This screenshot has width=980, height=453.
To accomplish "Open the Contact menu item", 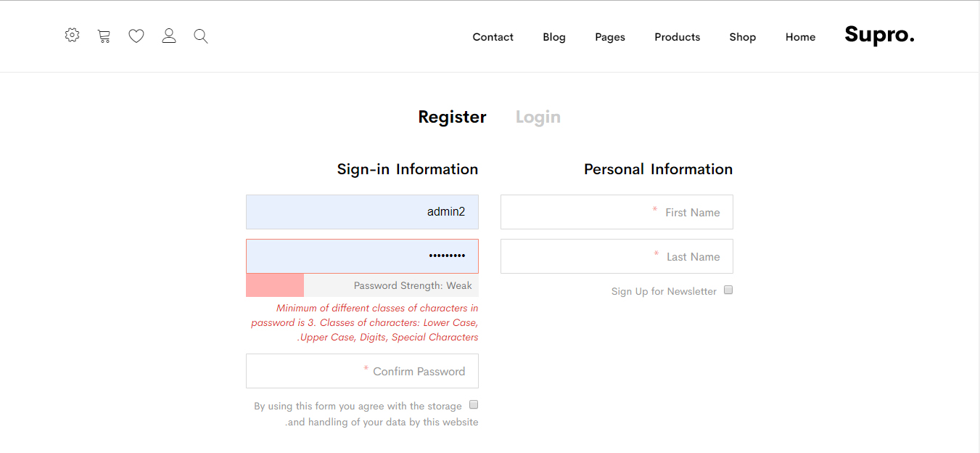I will [x=493, y=37].
